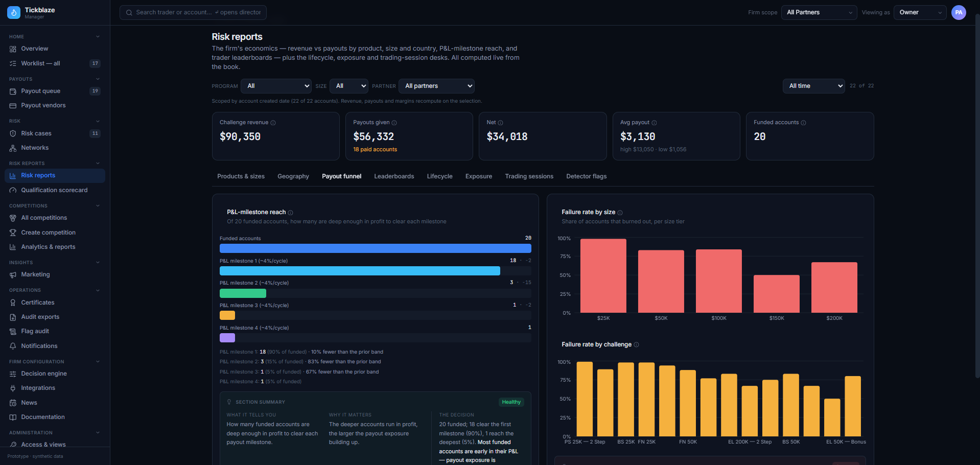This screenshot has width=980, height=465.
Task: Click the Notifications bell icon
Action: pyautogui.click(x=13, y=346)
